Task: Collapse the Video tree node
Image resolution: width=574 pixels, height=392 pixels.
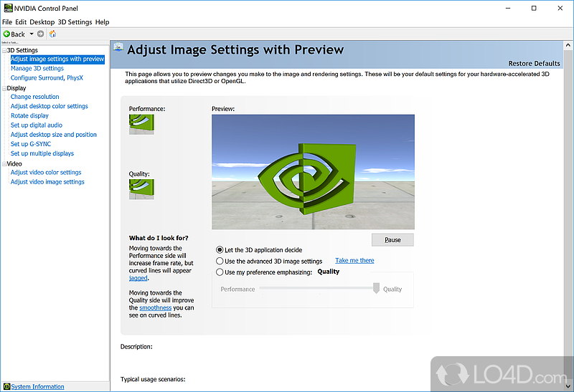Action: tap(4, 164)
